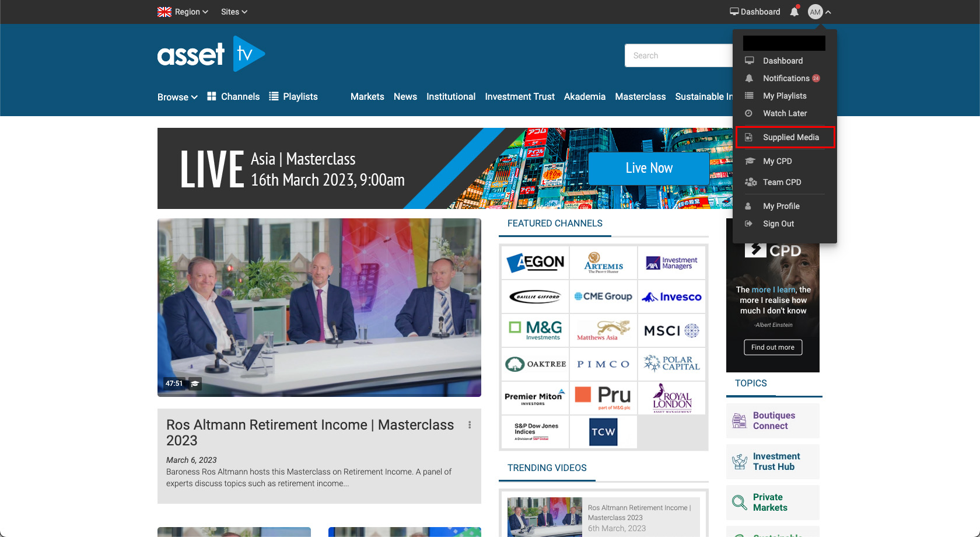Open the Premier Miton Investors channel
Image resolution: width=980 pixels, height=537 pixels.
(535, 398)
